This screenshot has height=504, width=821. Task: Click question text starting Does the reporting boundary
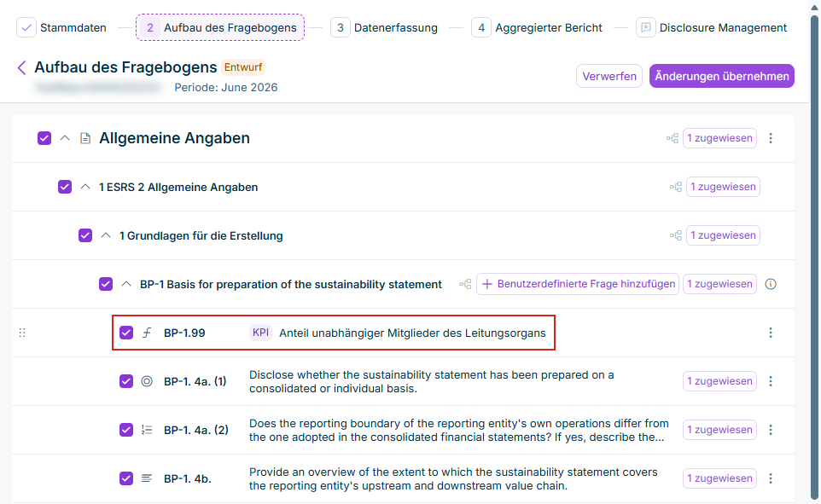coord(458,430)
